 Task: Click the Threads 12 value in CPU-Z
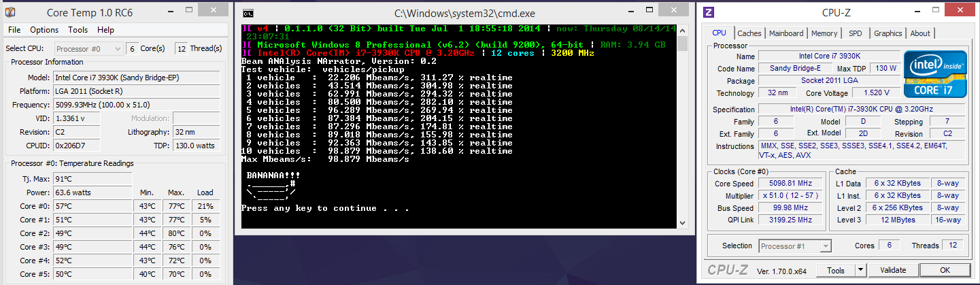(x=951, y=246)
